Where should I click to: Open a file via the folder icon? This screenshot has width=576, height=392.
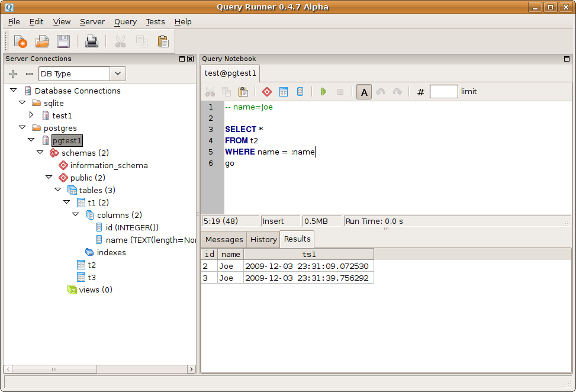point(42,41)
